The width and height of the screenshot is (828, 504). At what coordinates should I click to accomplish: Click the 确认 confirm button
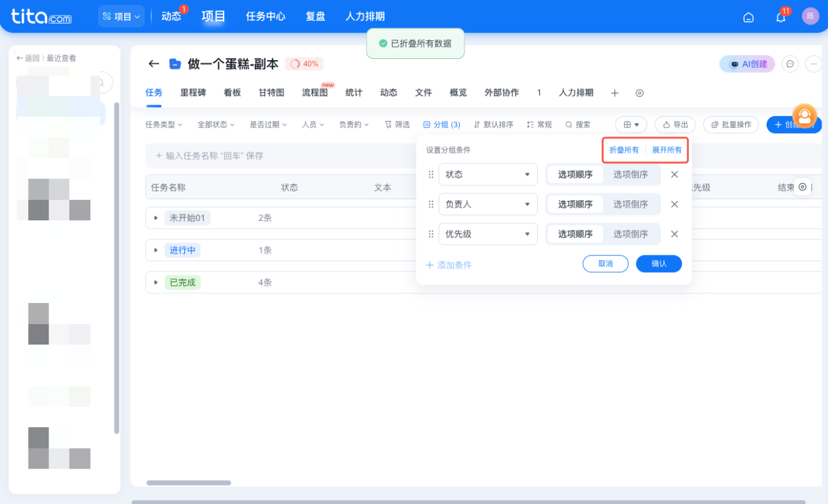coord(658,263)
